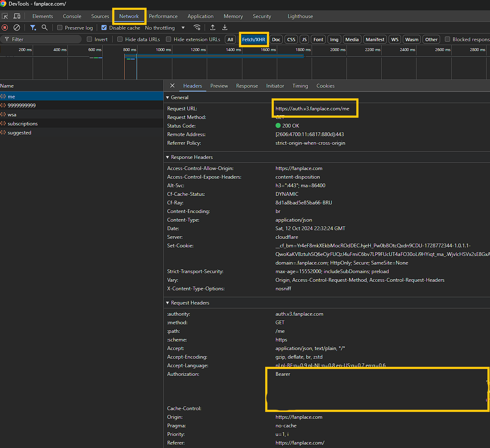Click the inspect element picker icon
The height and width of the screenshot is (448, 490).
tap(5, 16)
